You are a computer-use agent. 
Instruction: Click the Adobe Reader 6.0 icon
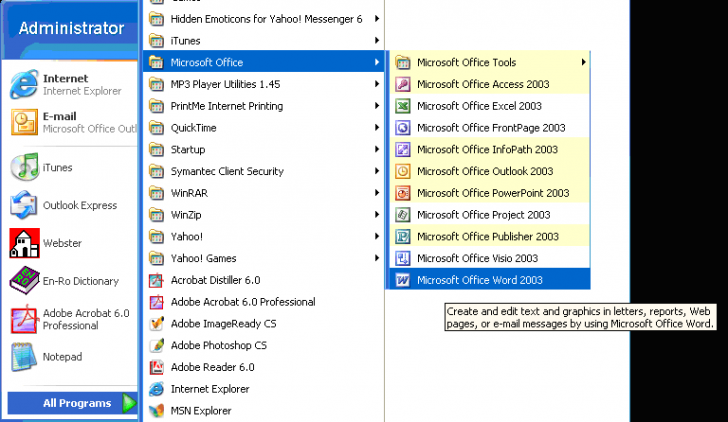coord(156,367)
